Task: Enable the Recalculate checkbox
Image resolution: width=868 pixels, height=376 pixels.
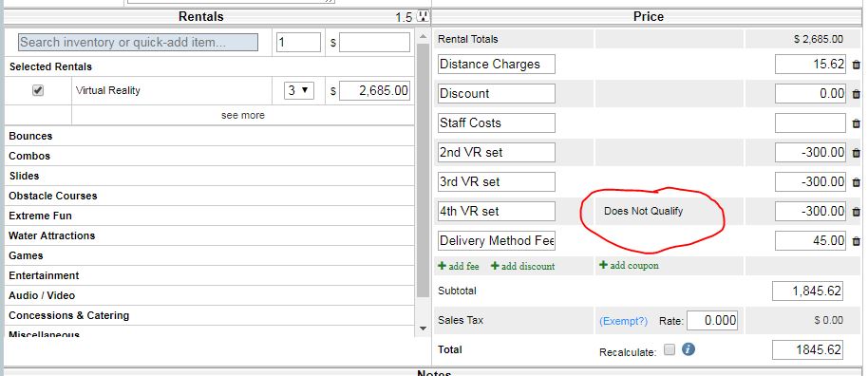Action: (x=670, y=349)
